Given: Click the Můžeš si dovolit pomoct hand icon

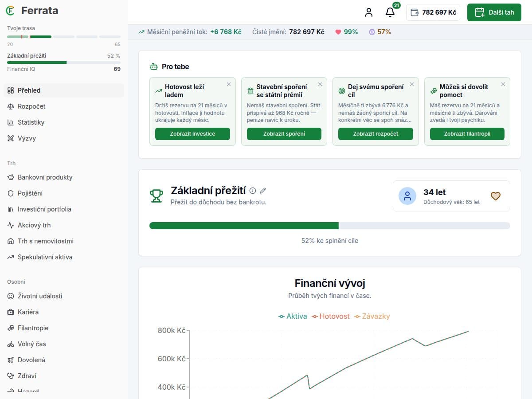Looking at the screenshot, I should (x=434, y=91).
